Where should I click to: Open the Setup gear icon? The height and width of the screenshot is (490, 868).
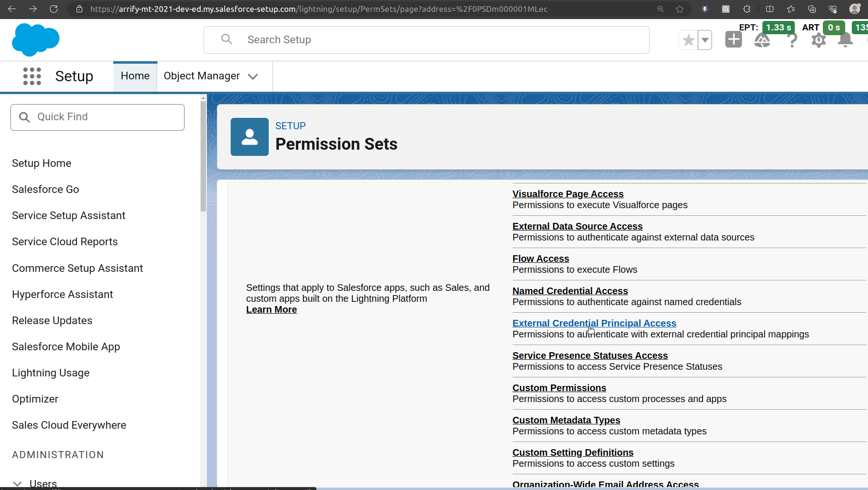click(818, 40)
